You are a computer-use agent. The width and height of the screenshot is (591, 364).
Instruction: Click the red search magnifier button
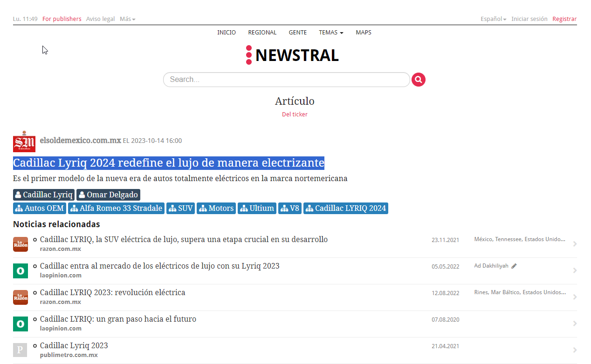tap(419, 80)
